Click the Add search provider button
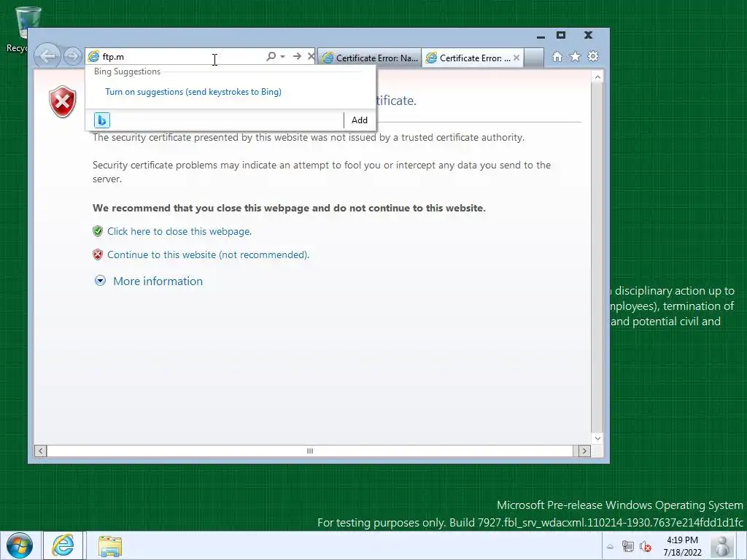This screenshot has height=560, width=747. click(359, 120)
